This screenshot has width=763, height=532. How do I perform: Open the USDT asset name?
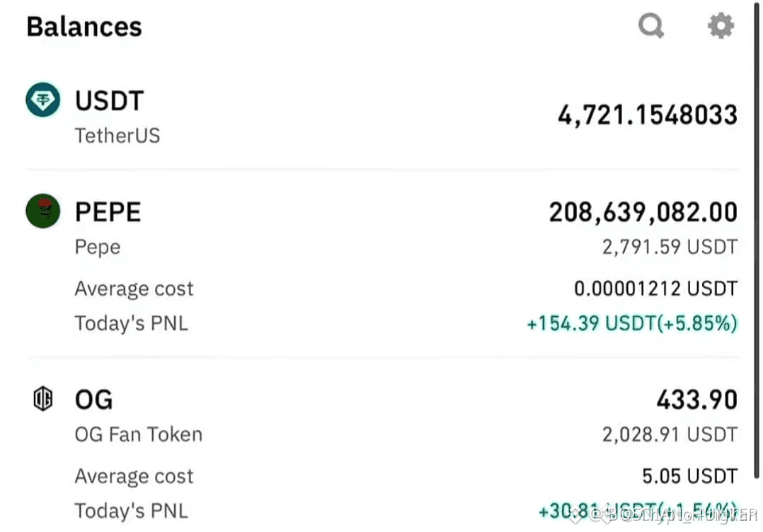pyautogui.click(x=109, y=100)
